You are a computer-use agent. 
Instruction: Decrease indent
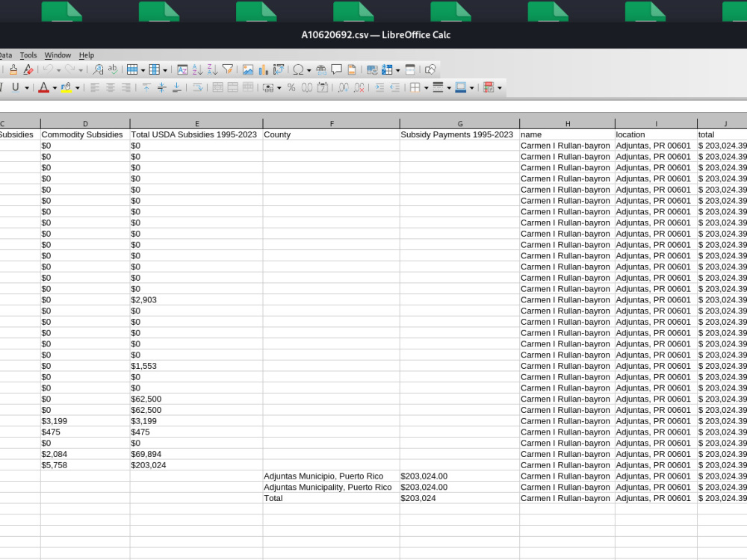tap(394, 87)
